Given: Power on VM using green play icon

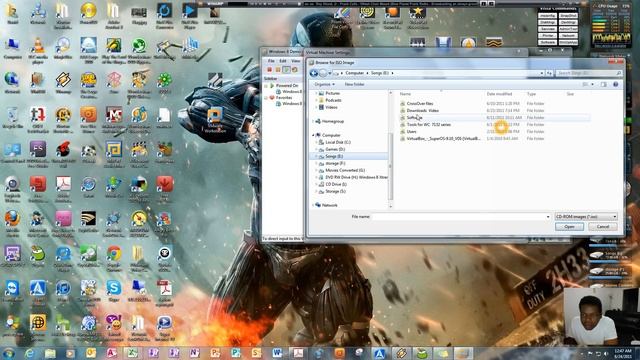Looking at the screenshot, I should (x=287, y=70).
